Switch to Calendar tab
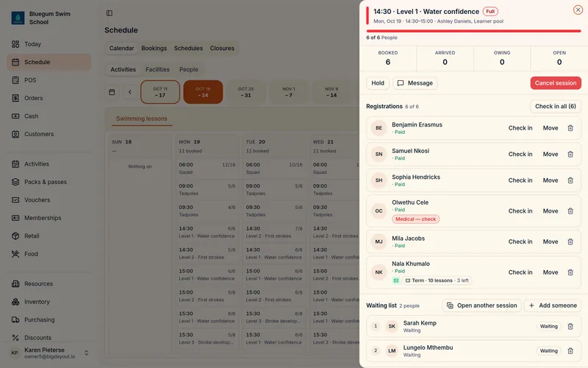This screenshot has width=588, height=368. click(x=121, y=48)
